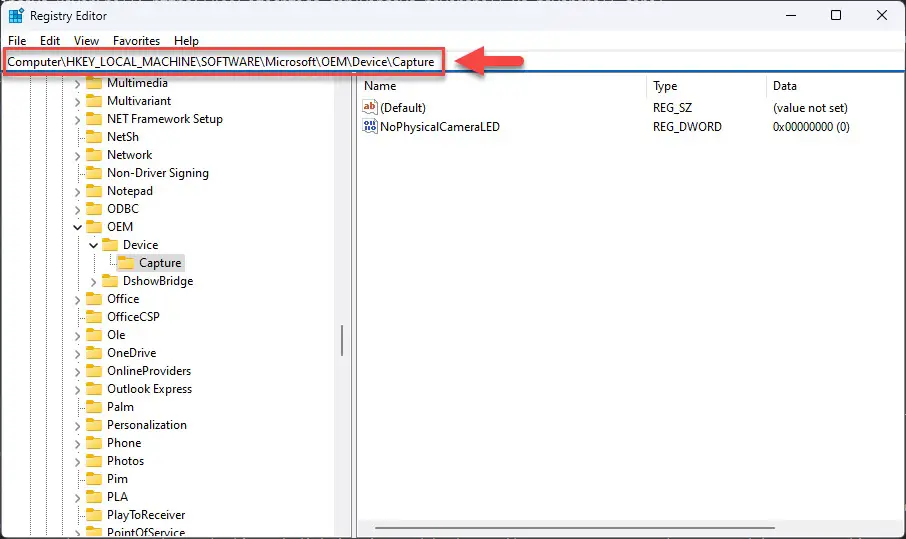Click the Palm folder icon
This screenshot has width=906, height=539.
point(94,407)
